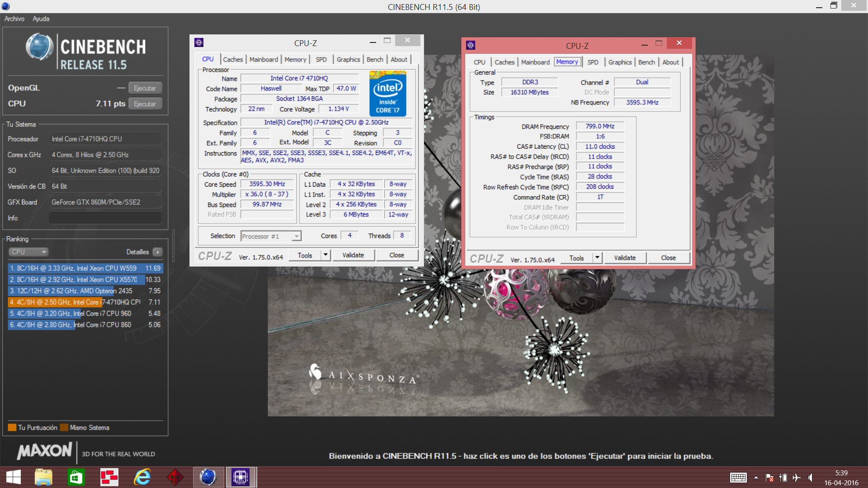Click Mismo Sistema legend swatch

click(64, 427)
